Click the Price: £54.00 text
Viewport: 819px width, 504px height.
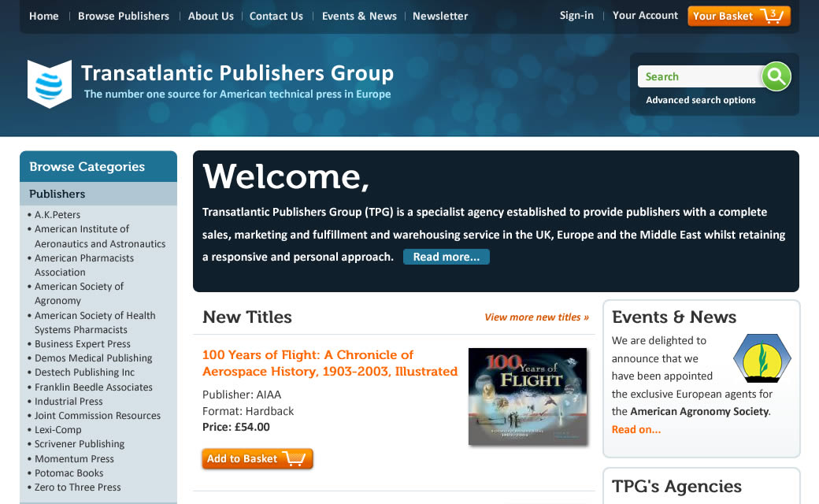236,427
